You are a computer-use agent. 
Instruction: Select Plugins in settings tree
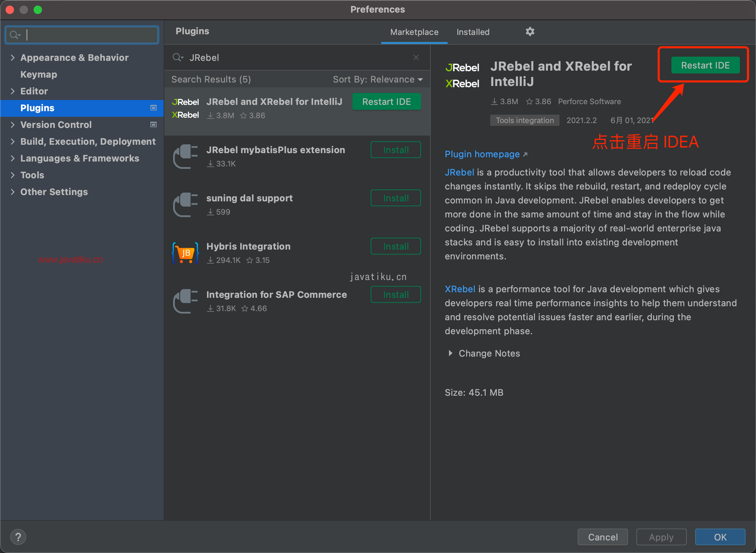[82, 108]
